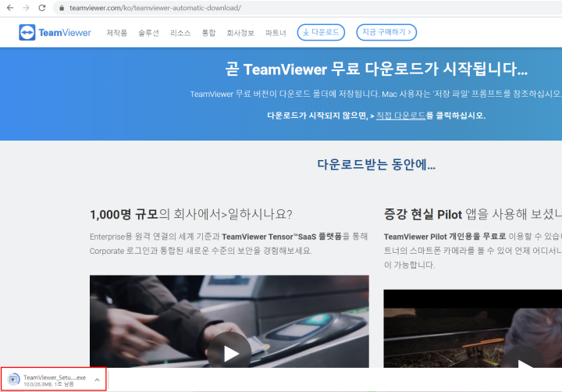This screenshot has width=562, height=392.
Task: Click 'TeamViewer Tensor SaaS 플랫폼' bold text
Action: point(282,237)
